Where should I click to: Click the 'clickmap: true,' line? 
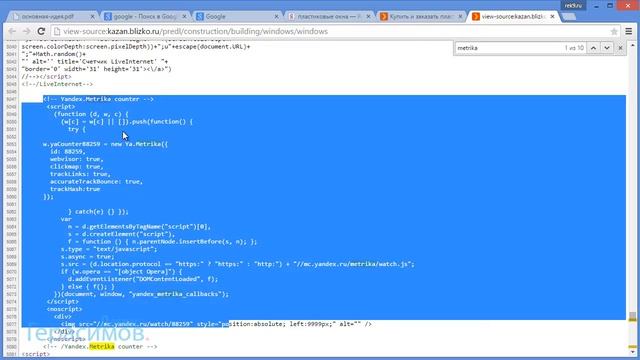(x=77, y=167)
